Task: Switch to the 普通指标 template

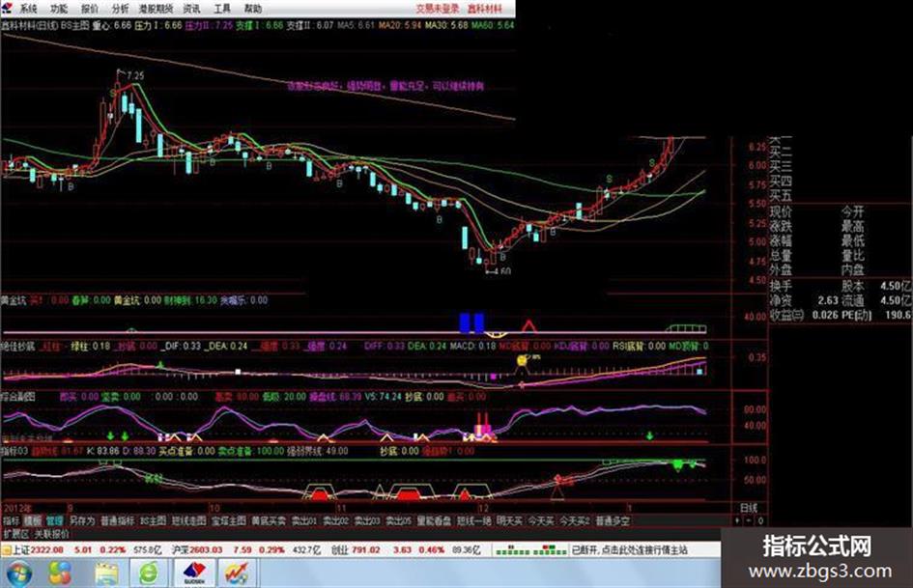Action: tap(117, 520)
